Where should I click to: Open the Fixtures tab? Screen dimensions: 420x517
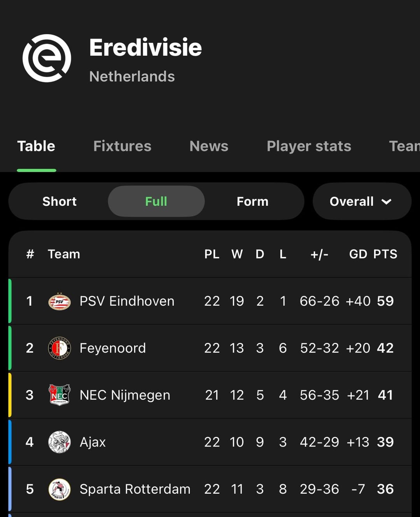click(122, 146)
